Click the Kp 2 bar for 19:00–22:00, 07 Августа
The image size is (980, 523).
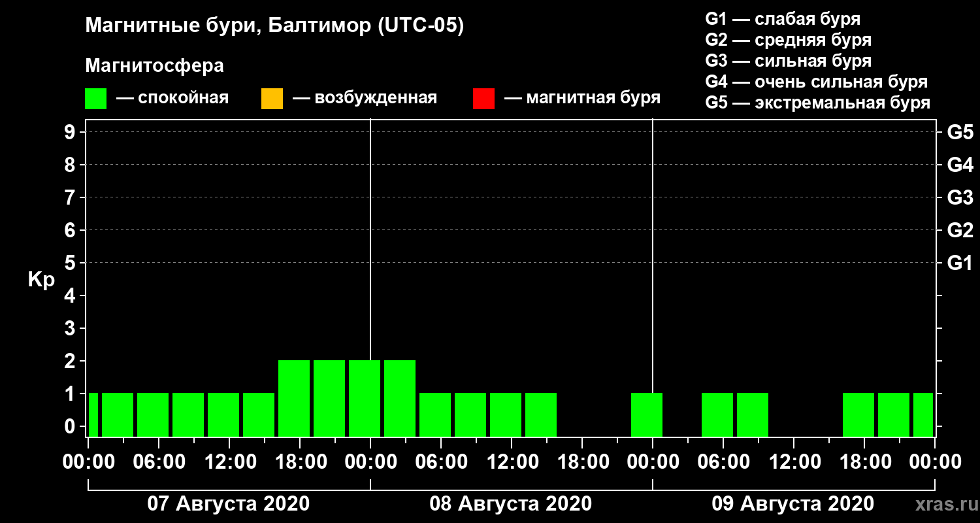coord(329,398)
